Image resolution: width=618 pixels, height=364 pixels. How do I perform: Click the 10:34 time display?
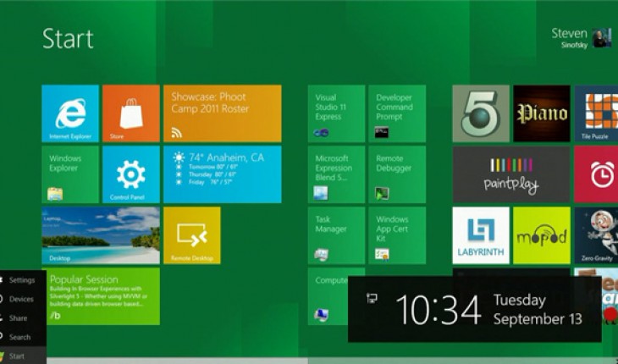(x=439, y=310)
